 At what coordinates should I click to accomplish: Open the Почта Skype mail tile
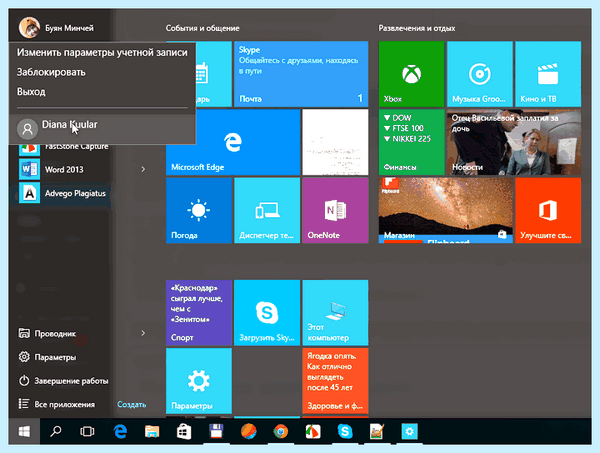click(301, 74)
